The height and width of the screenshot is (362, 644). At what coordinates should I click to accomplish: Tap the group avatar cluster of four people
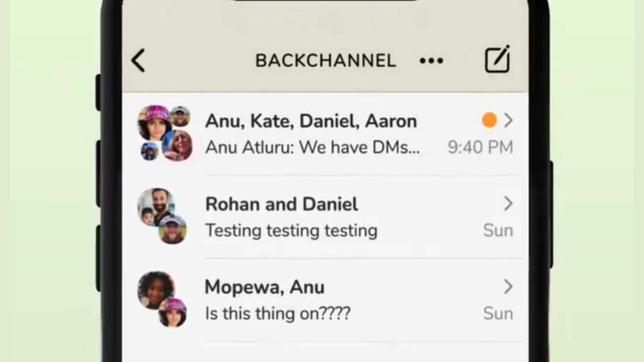pos(165,133)
